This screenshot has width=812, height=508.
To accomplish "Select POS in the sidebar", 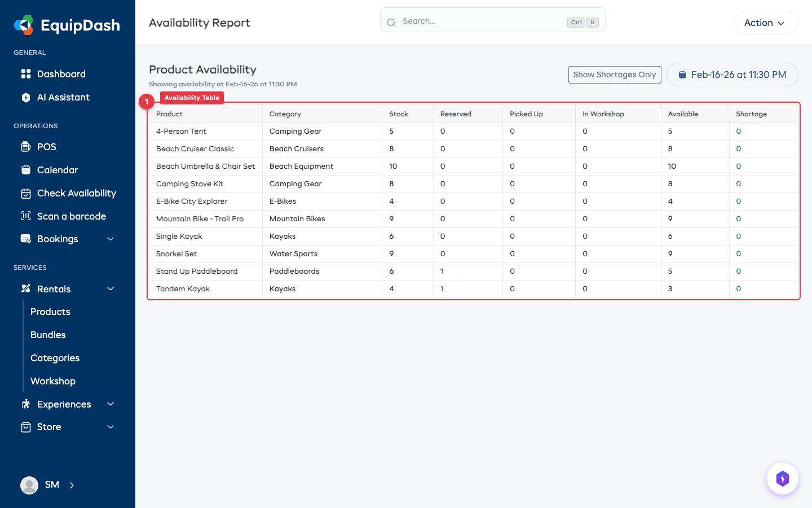I will click(x=47, y=147).
